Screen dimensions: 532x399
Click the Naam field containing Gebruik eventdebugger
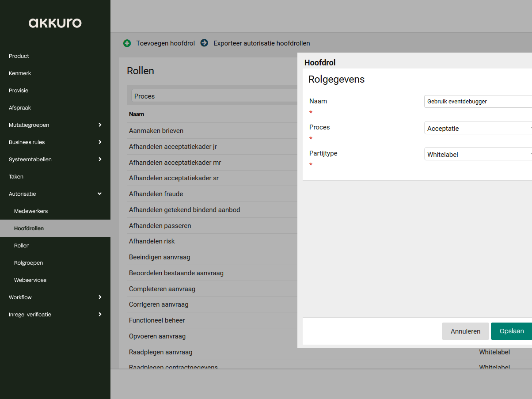tap(477, 102)
